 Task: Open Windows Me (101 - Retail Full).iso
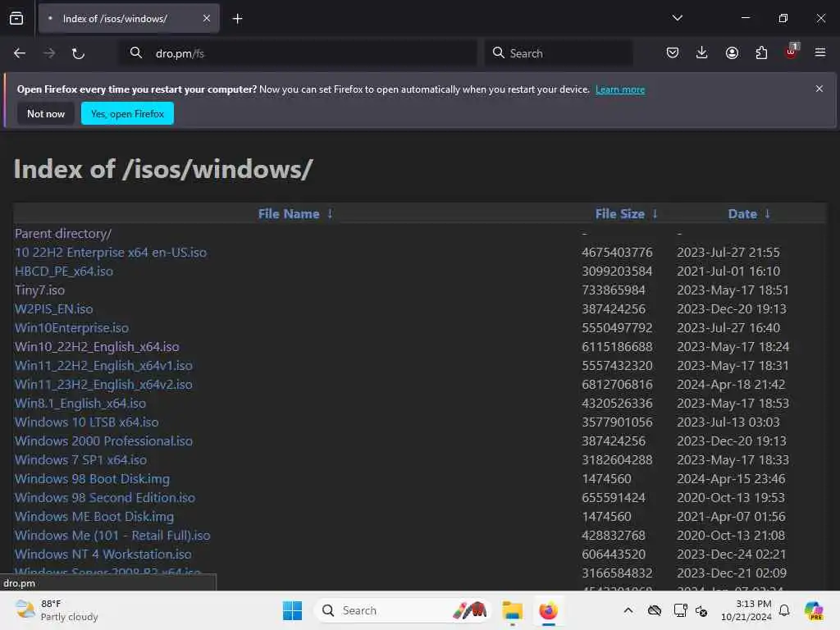(112, 535)
